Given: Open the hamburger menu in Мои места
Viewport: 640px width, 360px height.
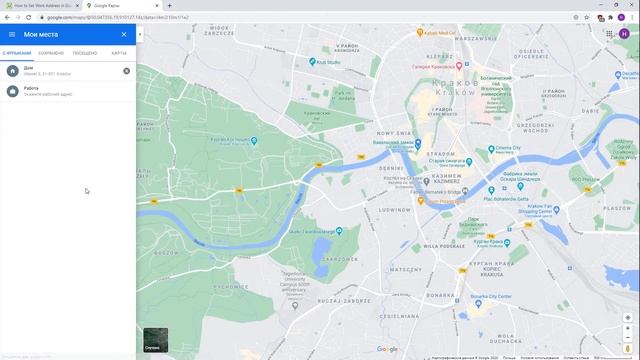Looking at the screenshot, I should click(12, 34).
